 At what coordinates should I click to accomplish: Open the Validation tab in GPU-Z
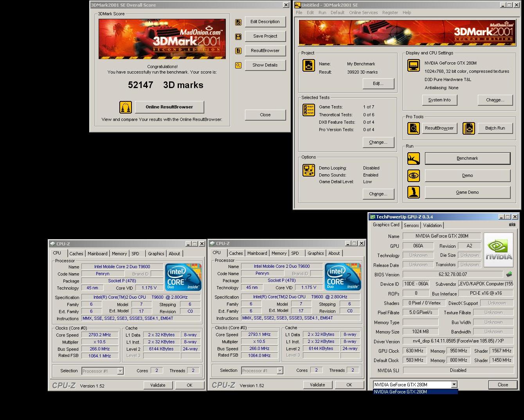tap(432, 225)
